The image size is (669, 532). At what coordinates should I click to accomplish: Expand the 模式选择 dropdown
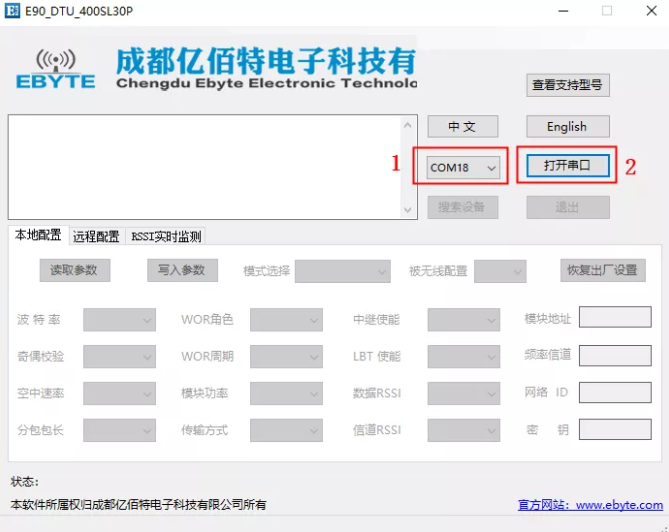[342, 271]
